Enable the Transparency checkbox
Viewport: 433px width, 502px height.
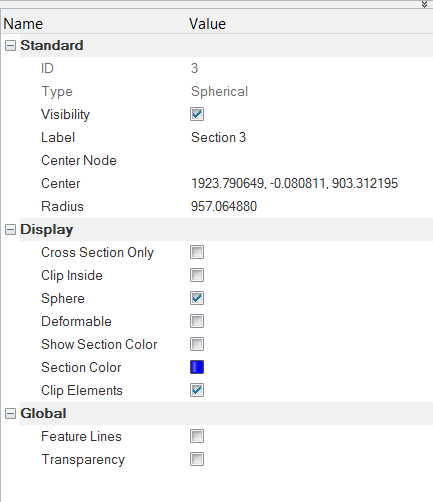click(x=197, y=459)
